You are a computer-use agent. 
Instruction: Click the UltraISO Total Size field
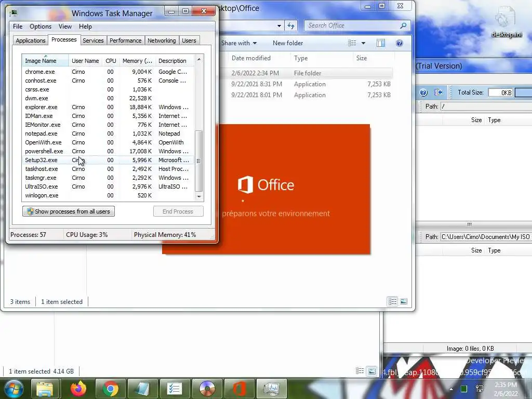coord(500,92)
